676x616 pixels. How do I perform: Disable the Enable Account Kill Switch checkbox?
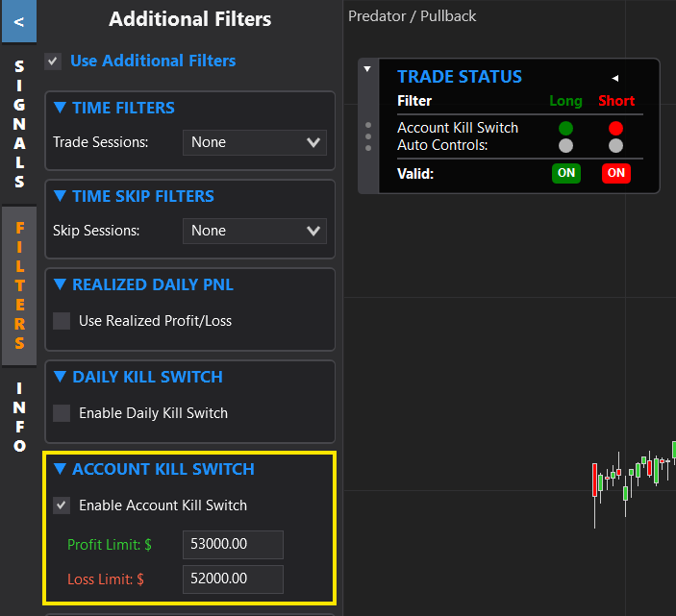(x=62, y=505)
